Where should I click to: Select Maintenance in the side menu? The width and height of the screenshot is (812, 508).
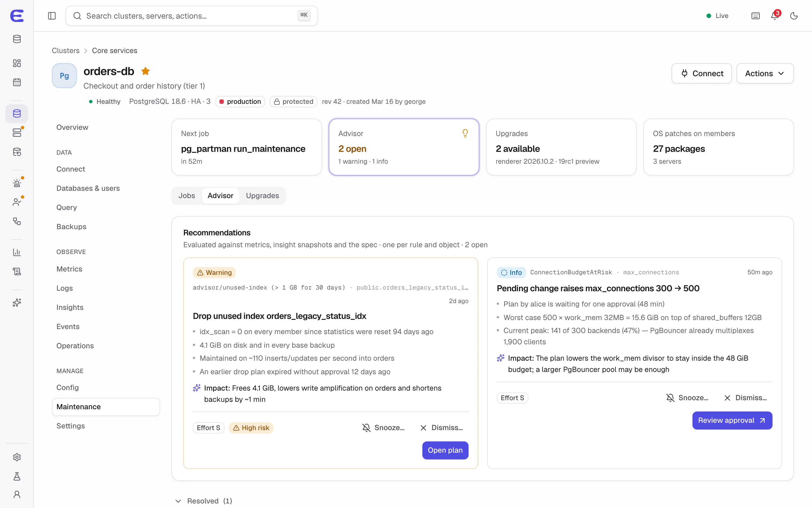tap(106, 406)
